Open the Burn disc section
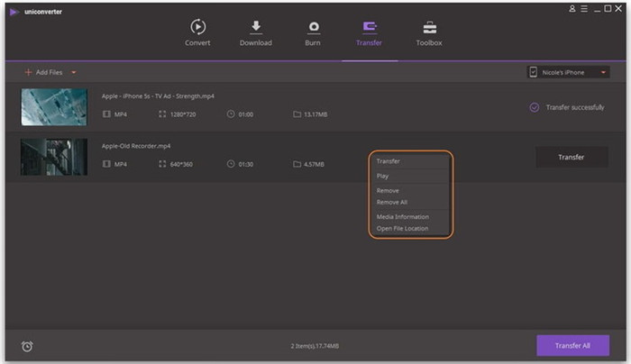631x364 pixels. [x=313, y=28]
